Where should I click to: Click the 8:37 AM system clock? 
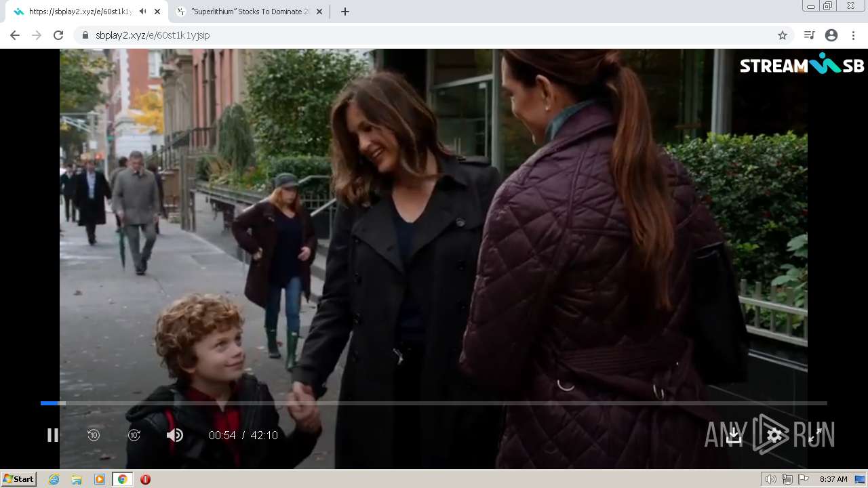[833, 479]
